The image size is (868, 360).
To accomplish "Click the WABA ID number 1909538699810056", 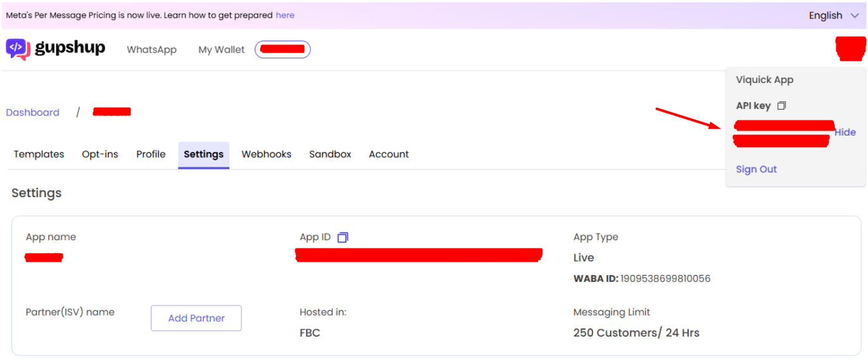I will click(x=665, y=278).
